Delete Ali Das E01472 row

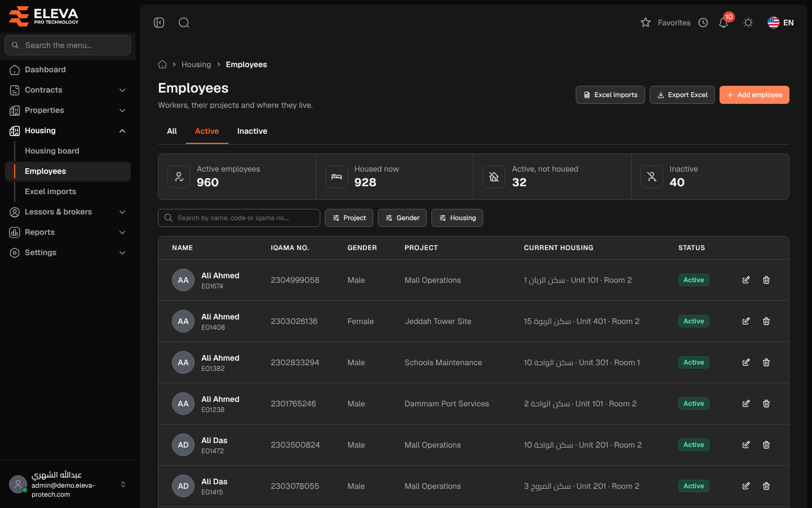click(x=766, y=445)
